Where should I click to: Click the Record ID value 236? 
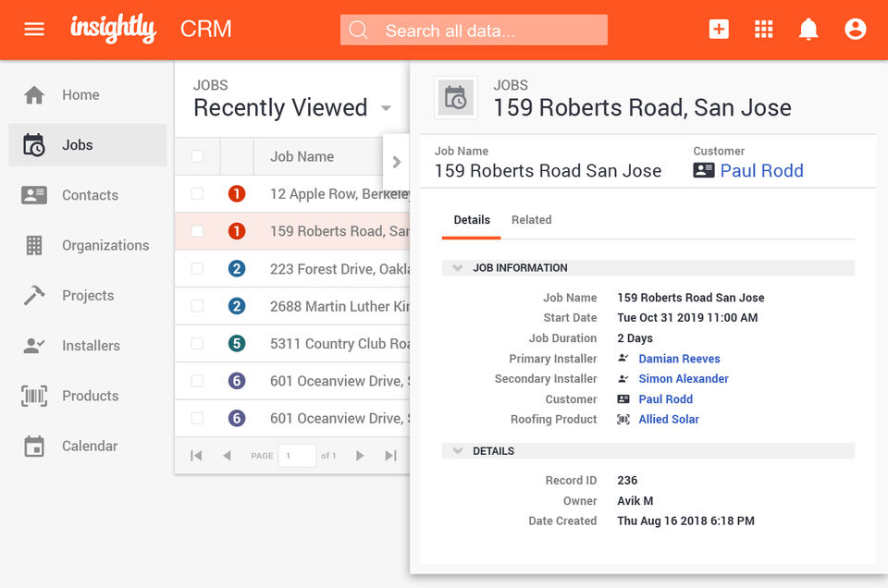(x=627, y=481)
